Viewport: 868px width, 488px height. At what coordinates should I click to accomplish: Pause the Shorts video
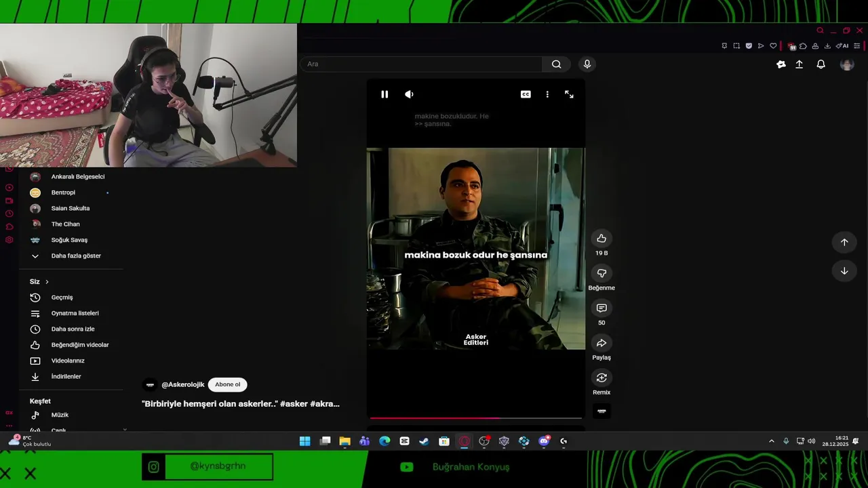[x=384, y=94]
